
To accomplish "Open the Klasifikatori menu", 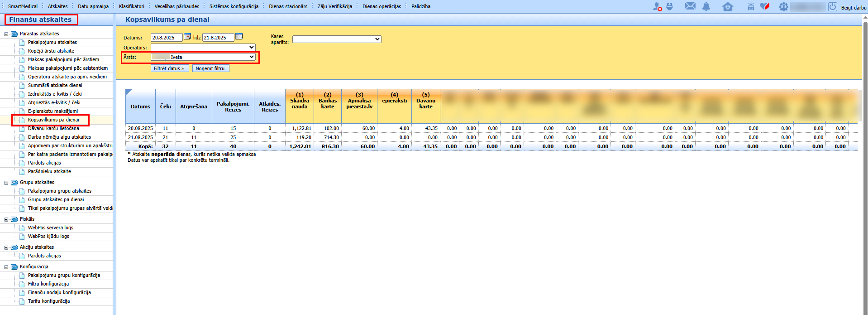I will (132, 6).
